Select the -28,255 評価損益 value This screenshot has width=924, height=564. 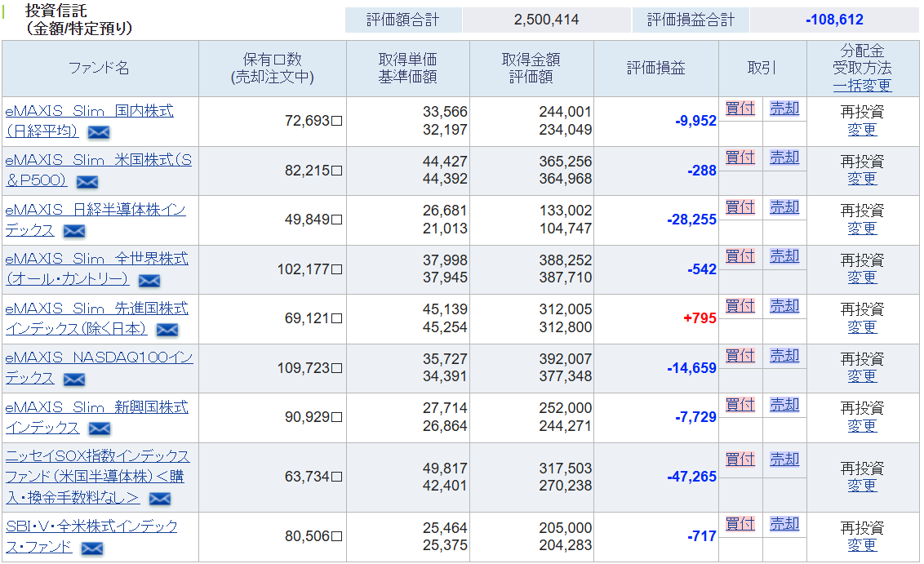(692, 220)
